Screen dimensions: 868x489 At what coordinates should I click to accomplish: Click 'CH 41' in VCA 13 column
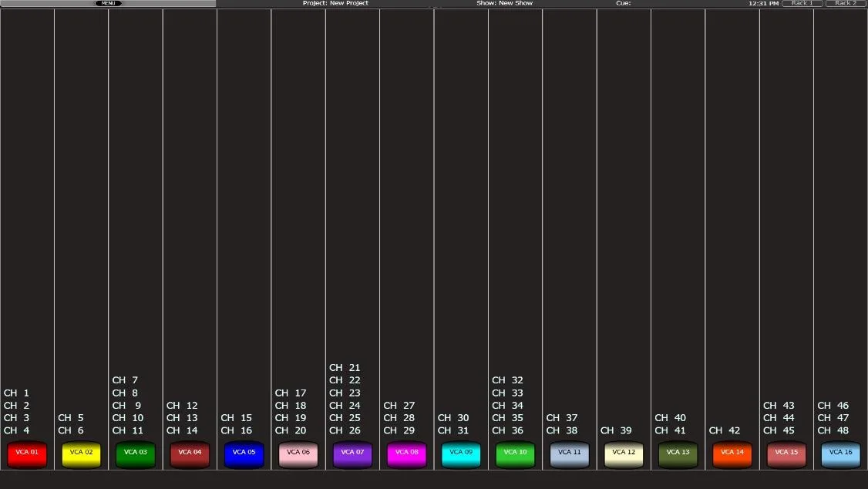pos(671,430)
